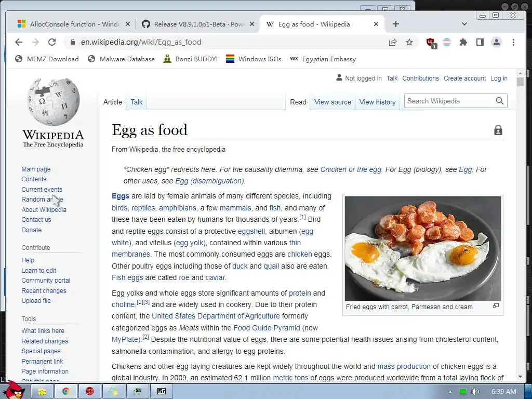Open the Article tab

[113, 102]
